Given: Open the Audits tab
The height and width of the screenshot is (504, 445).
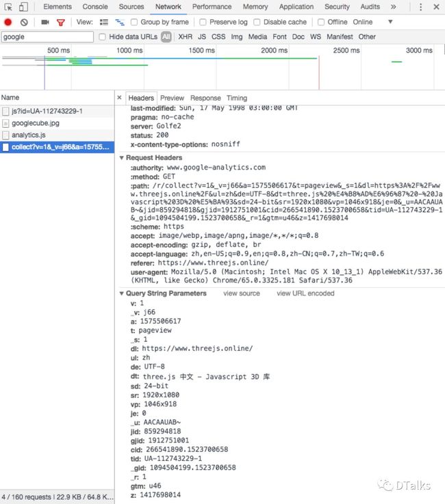Looking at the screenshot, I should pyautogui.click(x=370, y=7).
